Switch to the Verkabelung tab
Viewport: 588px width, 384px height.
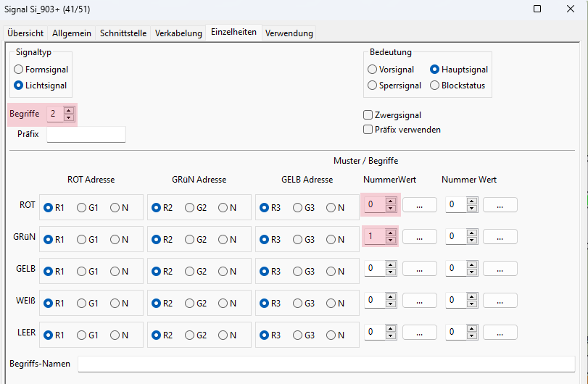(178, 33)
